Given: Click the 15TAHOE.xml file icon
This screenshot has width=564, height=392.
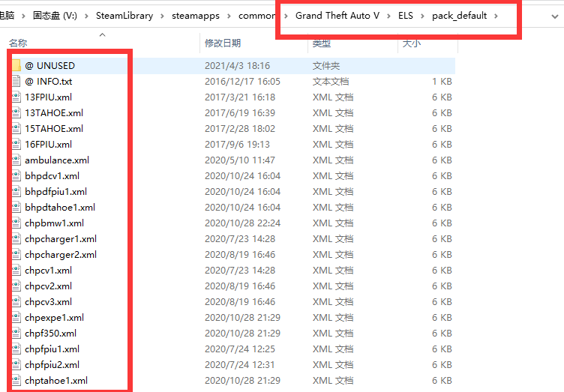Looking at the screenshot, I should [16, 129].
